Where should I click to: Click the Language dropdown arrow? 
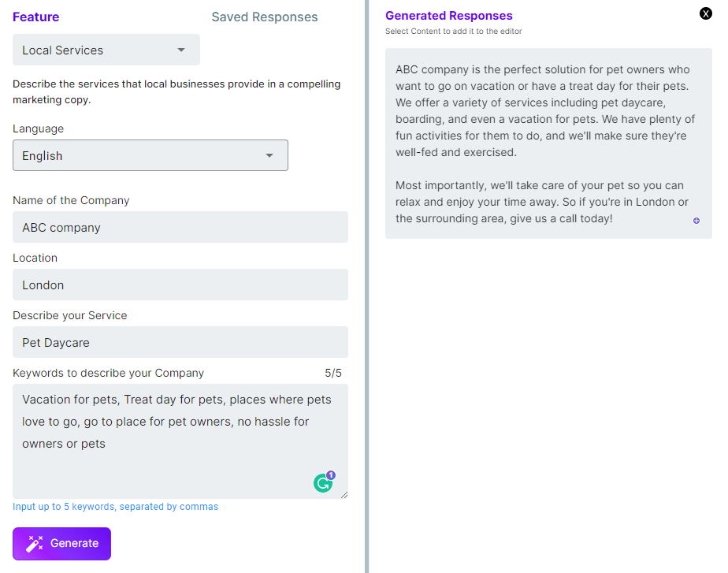pos(269,155)
